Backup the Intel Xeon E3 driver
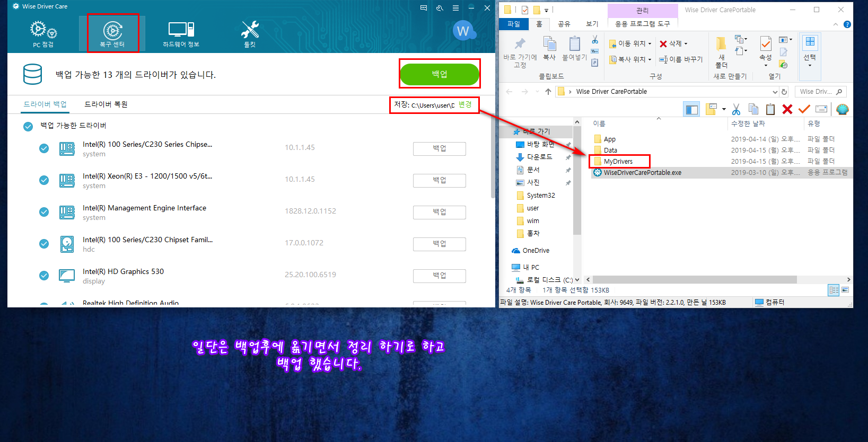868x442 pixels. coord(440,181)
